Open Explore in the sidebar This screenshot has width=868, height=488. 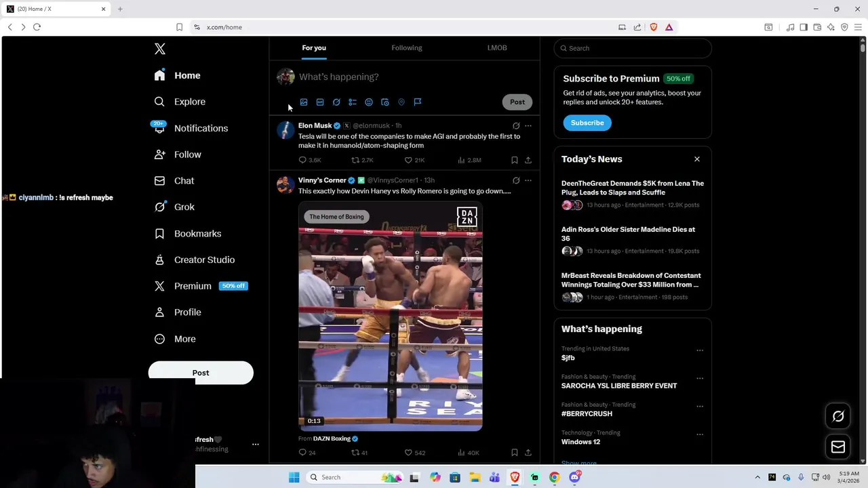pos(180,102)
